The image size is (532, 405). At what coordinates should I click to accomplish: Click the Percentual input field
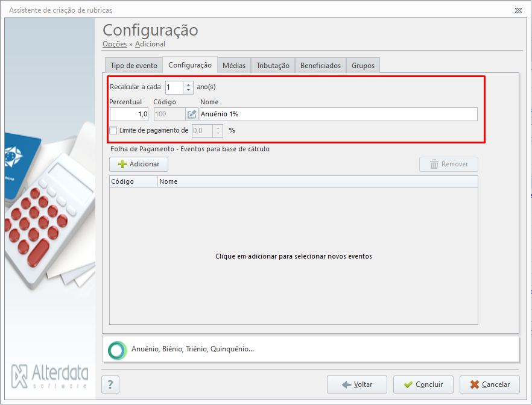pos(129,115)
